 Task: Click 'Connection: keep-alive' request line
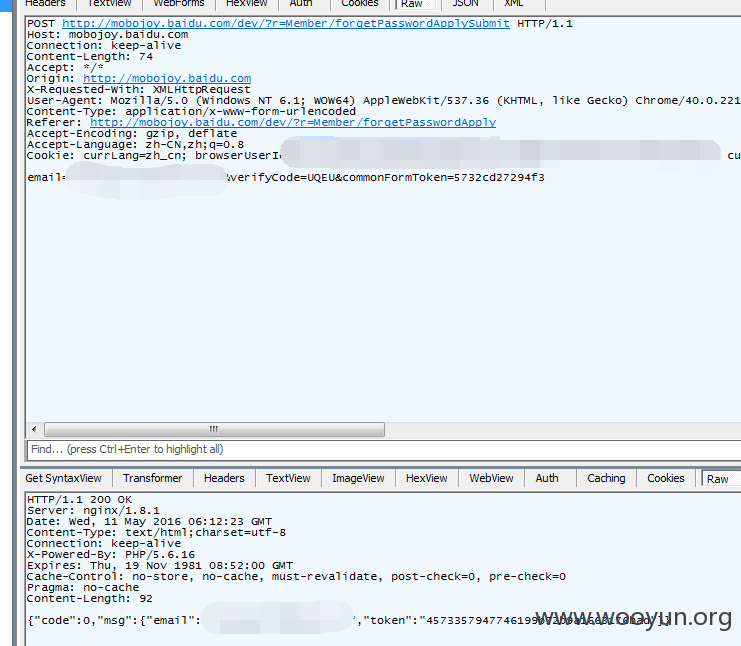104,46
